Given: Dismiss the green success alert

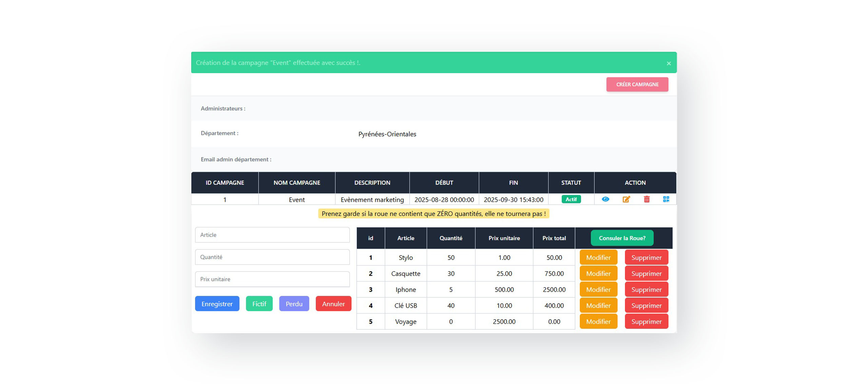Looking at the screenshot, I should (669, 63).
